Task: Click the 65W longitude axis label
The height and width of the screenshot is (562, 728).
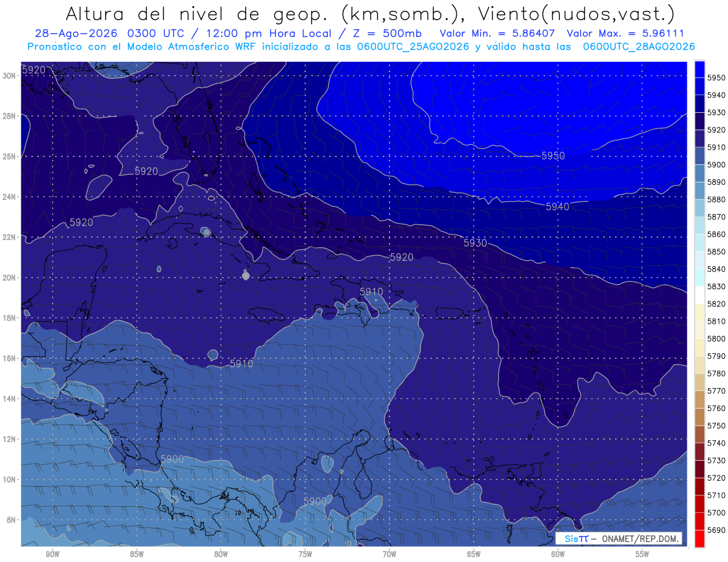Action: tap(474, 555)
